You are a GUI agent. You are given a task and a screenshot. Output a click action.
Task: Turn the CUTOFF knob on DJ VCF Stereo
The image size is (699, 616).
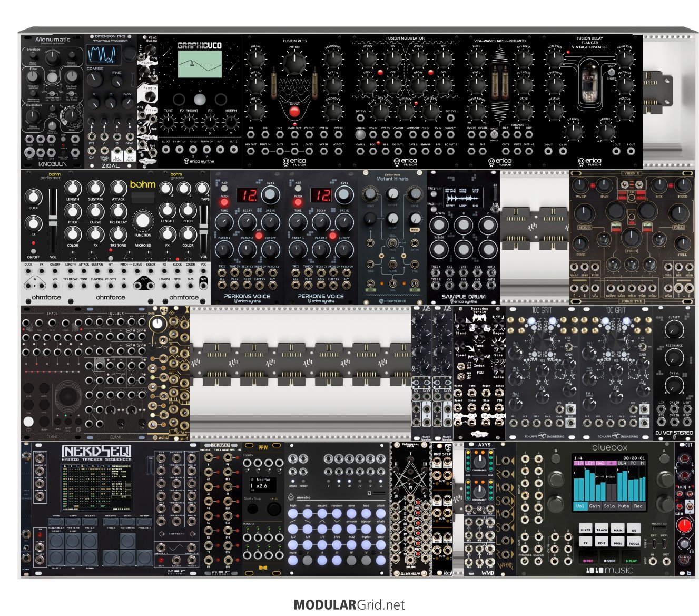[x=674, y=330]
